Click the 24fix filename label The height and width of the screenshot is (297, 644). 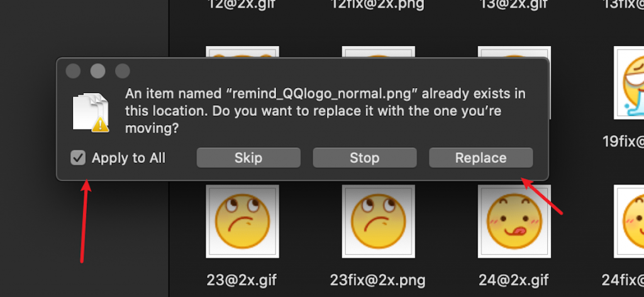pos(622,279)
